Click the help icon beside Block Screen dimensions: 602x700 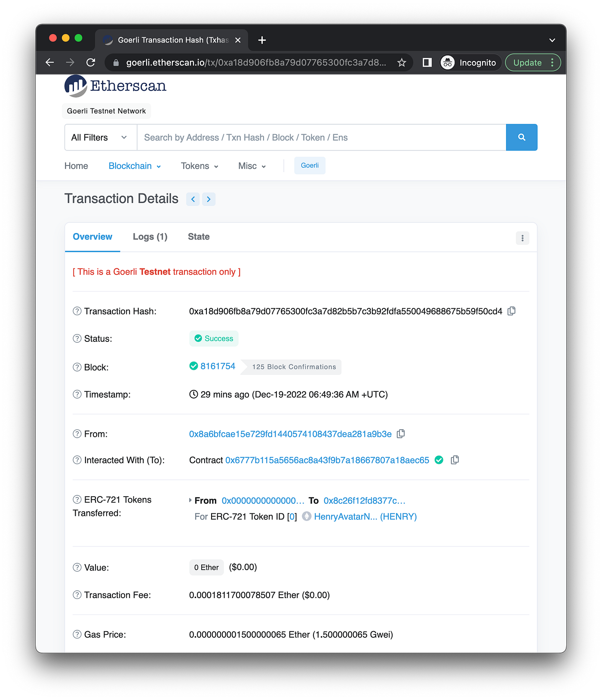(77, 367)
